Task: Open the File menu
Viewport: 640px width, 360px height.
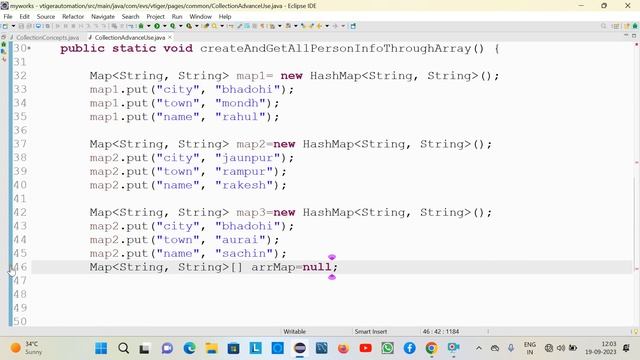Action: pyautogui.click(x=8, y=16)
